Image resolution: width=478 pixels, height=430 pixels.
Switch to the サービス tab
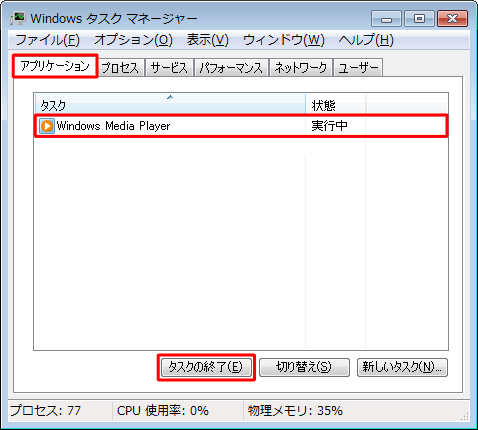click(169, 68)
